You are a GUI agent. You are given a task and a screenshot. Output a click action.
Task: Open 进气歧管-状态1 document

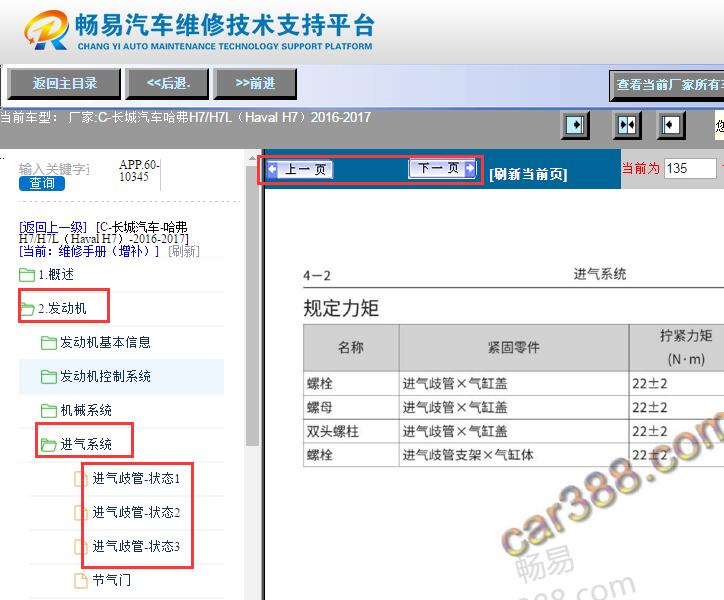click(x=136, y=479)
